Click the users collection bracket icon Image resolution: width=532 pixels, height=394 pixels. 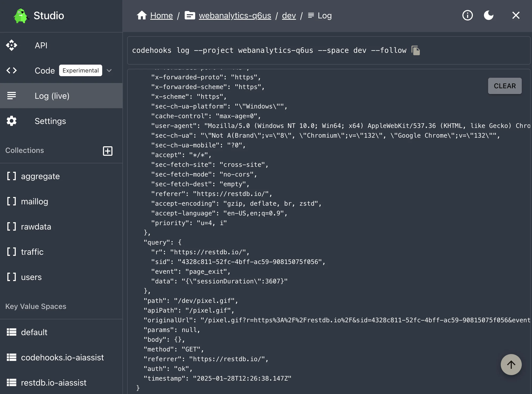click(12, 277)
